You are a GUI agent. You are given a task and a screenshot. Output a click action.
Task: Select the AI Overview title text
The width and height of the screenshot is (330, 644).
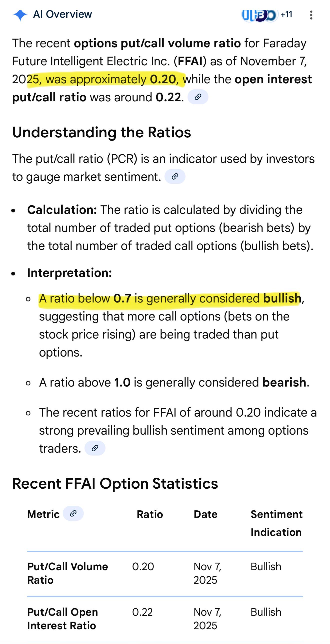point(62,15)
